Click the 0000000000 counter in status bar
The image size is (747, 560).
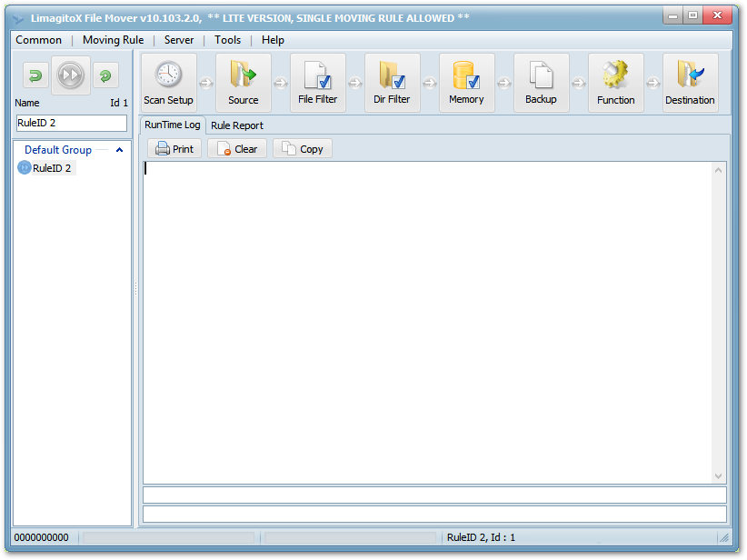pos(42,537)
